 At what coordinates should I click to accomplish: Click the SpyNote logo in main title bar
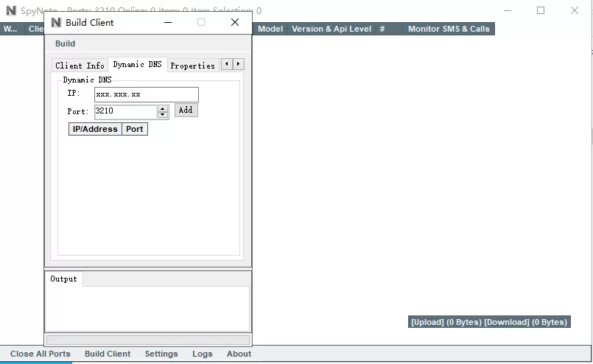10,11
